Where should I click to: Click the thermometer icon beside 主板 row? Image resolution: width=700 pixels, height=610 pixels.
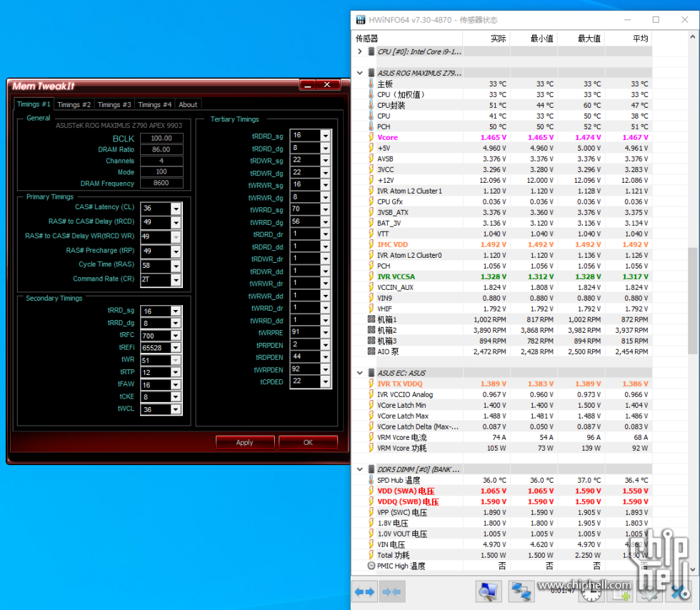[x=371, y=84]
